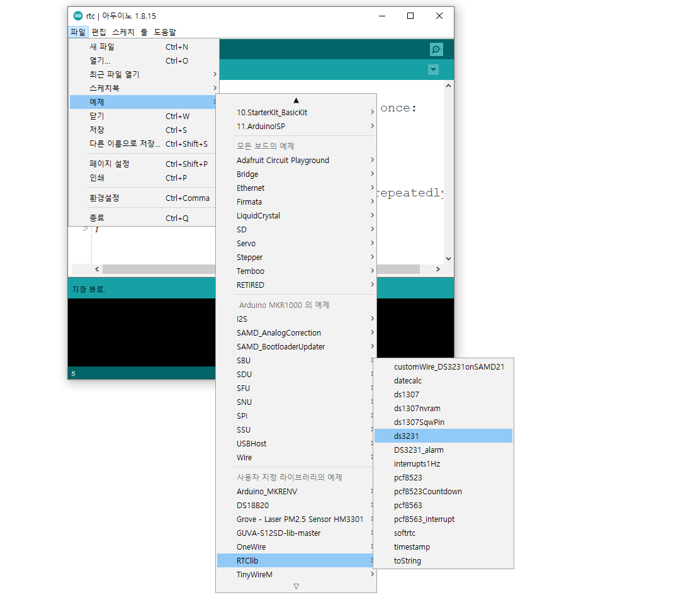Open the 툴 menu

click(144, 32)
